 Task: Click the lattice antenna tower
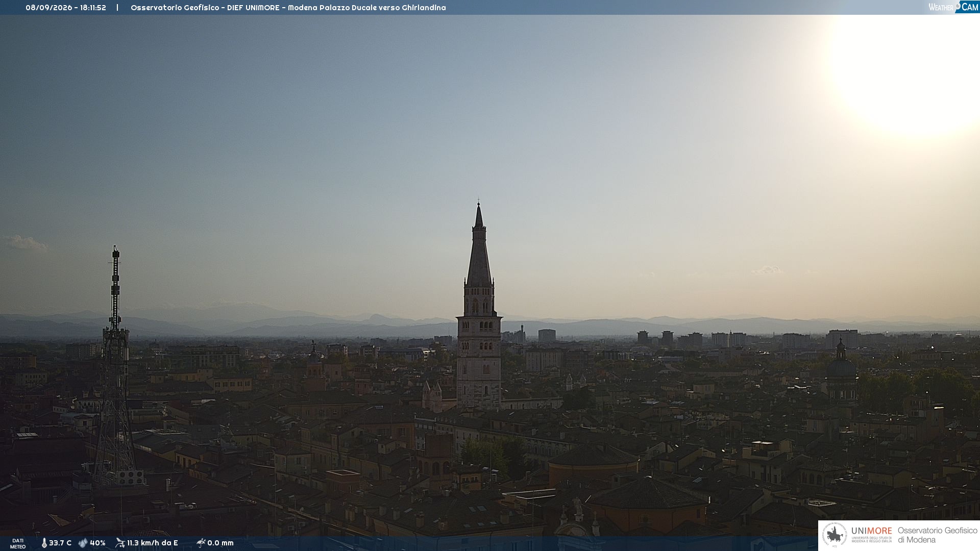(115, 365)
